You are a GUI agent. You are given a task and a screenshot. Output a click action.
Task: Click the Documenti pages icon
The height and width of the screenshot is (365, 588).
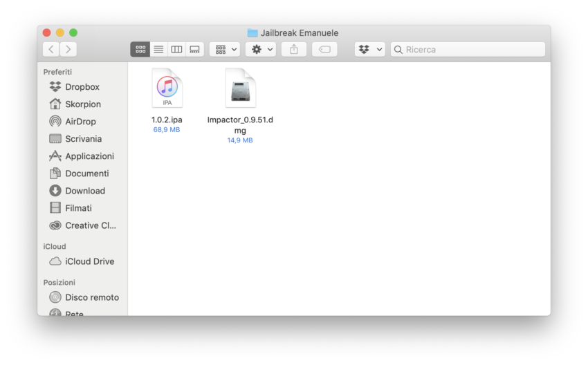55,173
